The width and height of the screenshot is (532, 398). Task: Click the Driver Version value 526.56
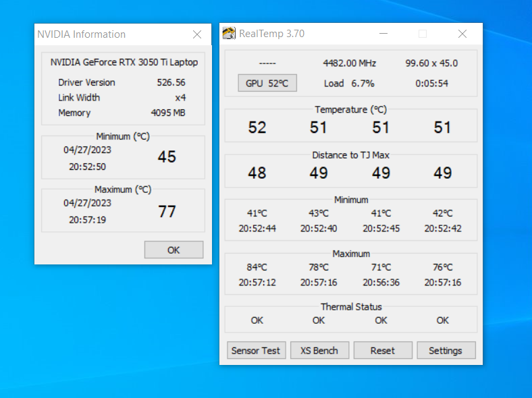click(171, 82)
